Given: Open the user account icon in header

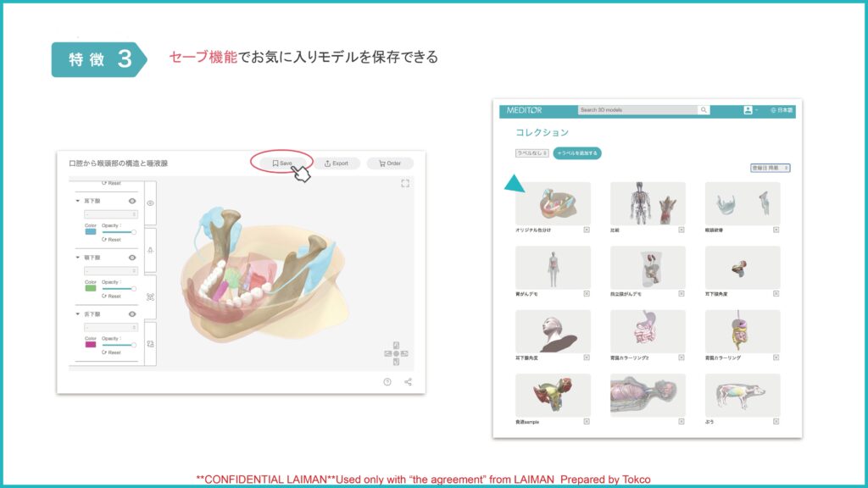Looking at the screenshot, I should point(748,110).
